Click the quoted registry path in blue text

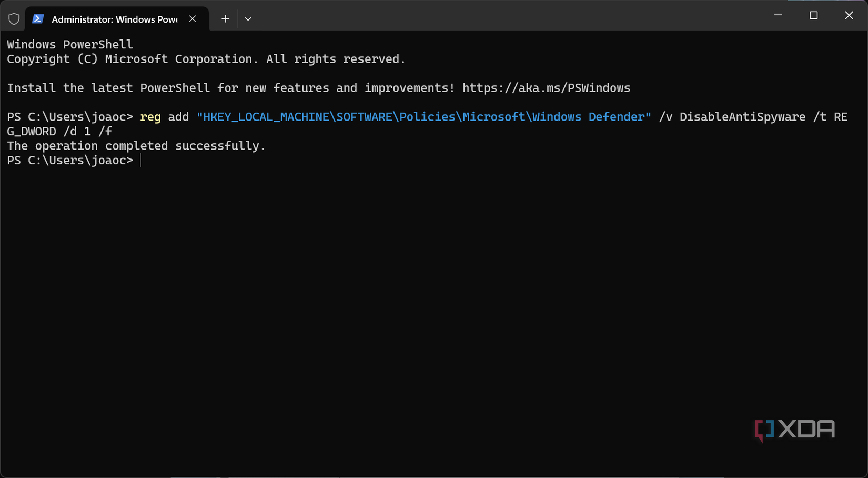[x=423, y=117]
